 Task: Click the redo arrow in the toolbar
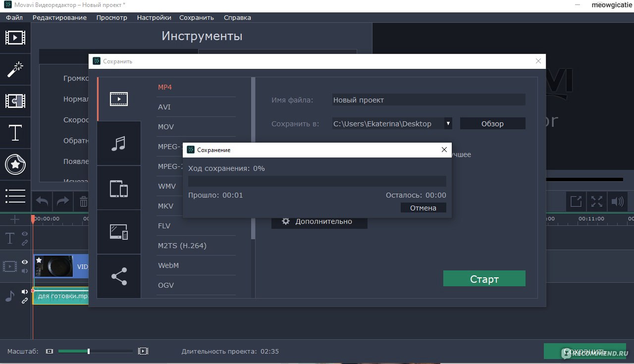[63, 202]
